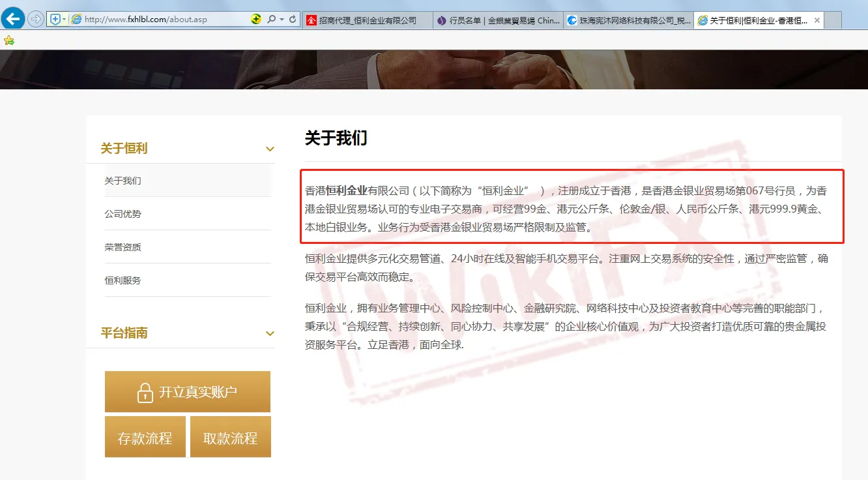868x480 pixels.
Task: Click the 关于我们 page heading
Action: (336, 138)
